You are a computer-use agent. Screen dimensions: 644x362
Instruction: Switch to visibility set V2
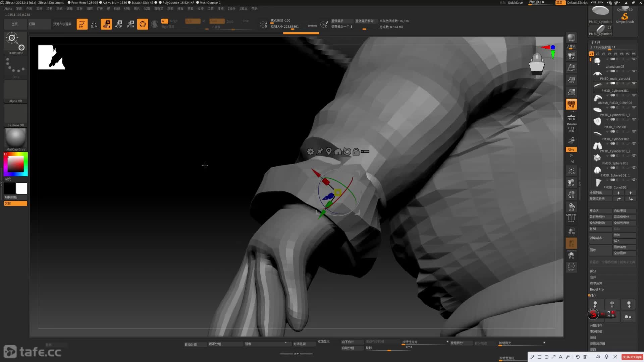tap(597, 54)
